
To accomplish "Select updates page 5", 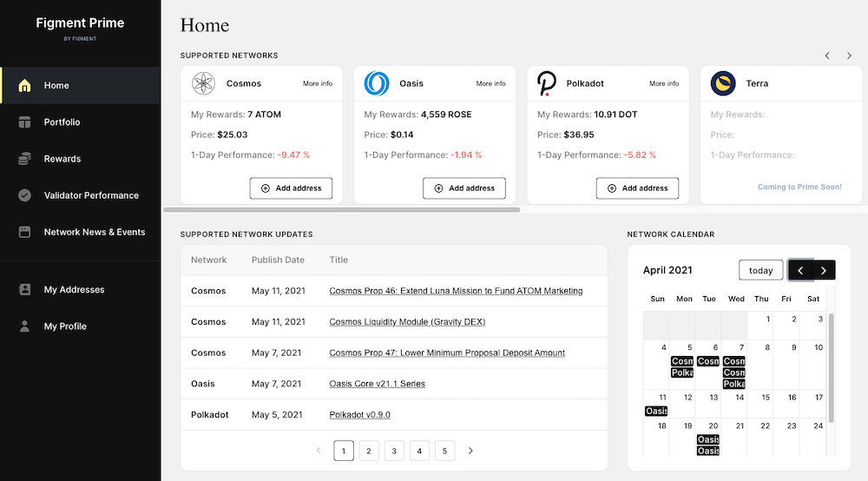I will pyautogui.click(x=444, y=451).
